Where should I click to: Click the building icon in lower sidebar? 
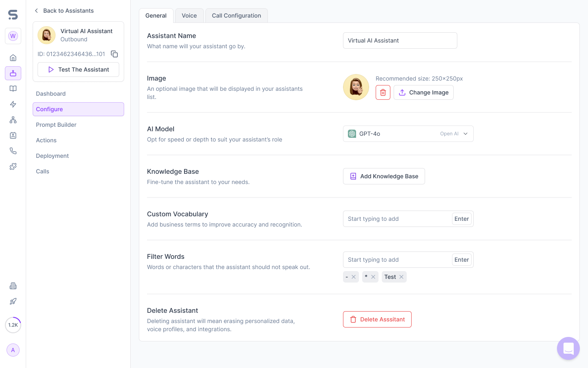[x=13, y=286]
